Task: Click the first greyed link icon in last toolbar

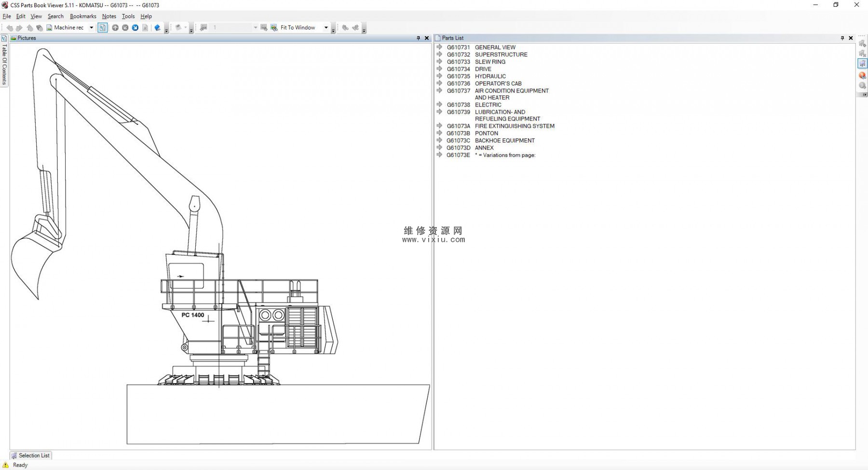Action: [x=345, y=28]
